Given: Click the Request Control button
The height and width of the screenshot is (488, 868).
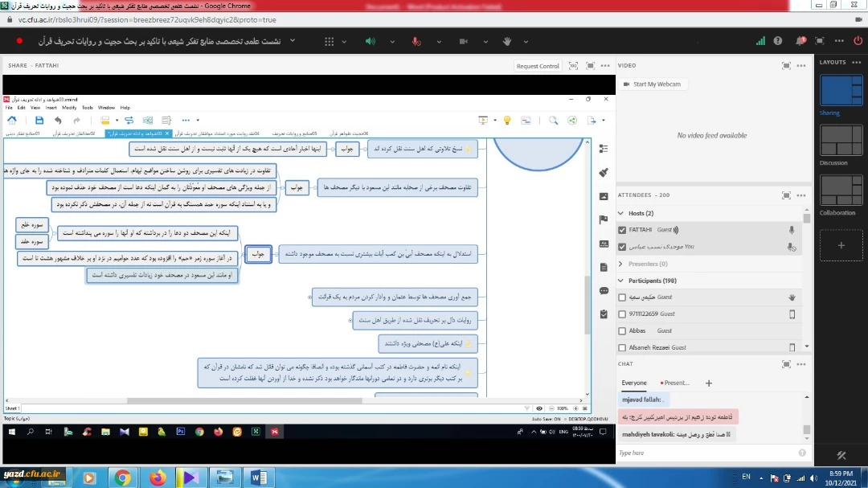Looking at the screenshot, I should (538, 66).
